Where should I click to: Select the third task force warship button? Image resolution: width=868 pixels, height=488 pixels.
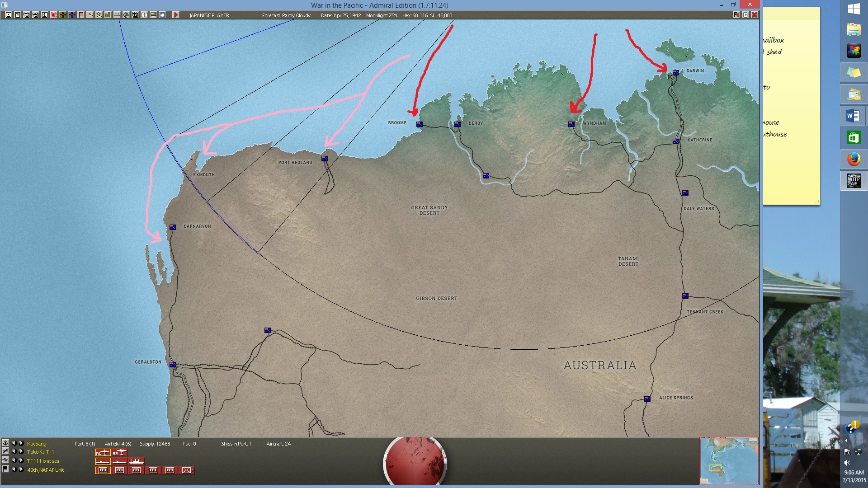coord(137,461)
